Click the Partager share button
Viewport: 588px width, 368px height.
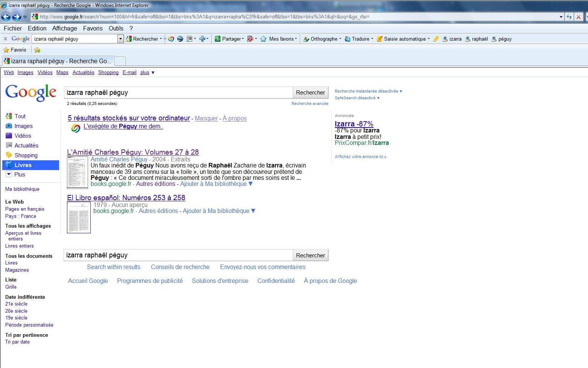pos(228,39)
